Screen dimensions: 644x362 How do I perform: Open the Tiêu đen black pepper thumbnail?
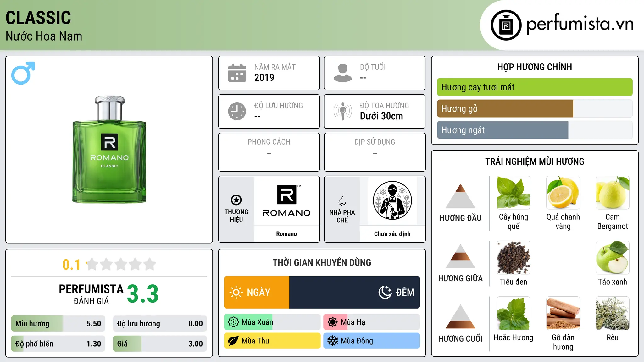click(x=514, y=258)
